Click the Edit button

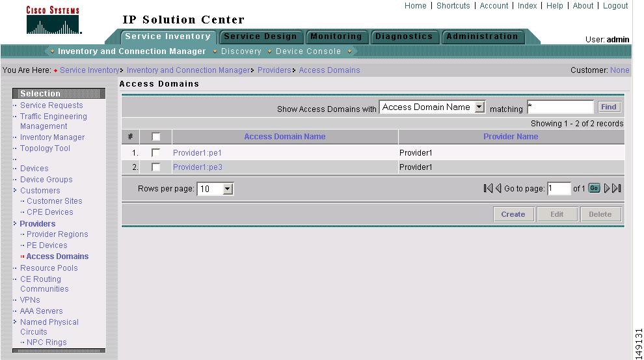pos(557,214)
